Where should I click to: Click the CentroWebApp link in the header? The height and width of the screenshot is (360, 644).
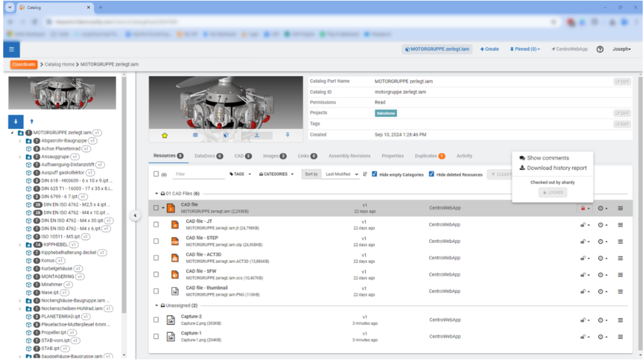point(569,49)
